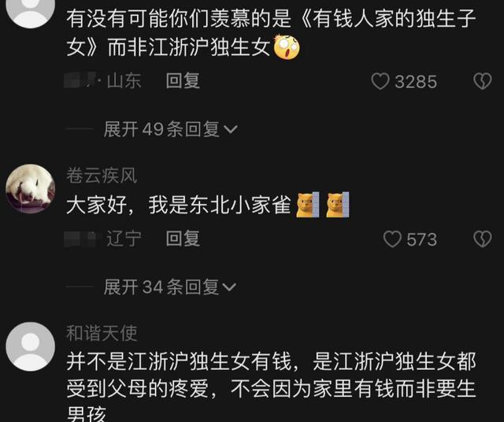Tap the second cat peeking sticker

pyautogui.click(x=338, y=205)
